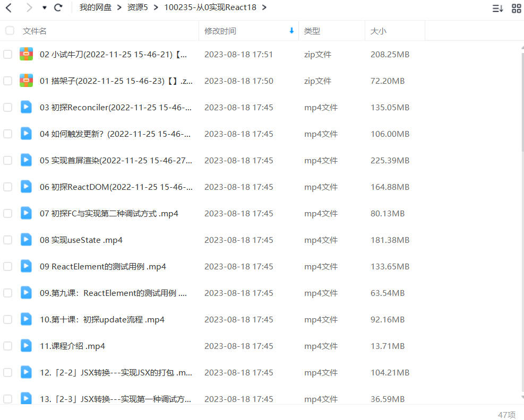This screenshot has height=420, width=524.
Task: Click video icon of 09.第九课
Action: [26, 293]
